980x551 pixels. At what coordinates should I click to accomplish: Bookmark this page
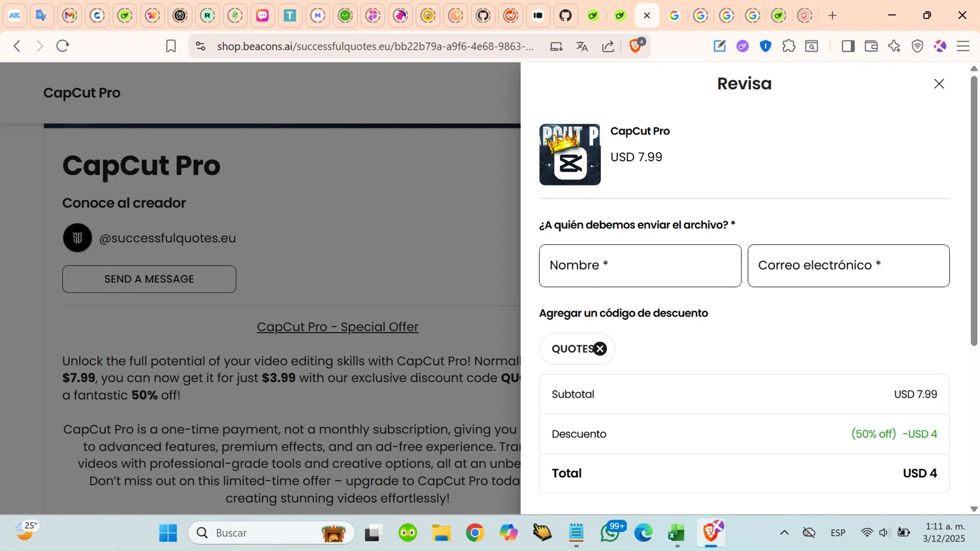171,46
